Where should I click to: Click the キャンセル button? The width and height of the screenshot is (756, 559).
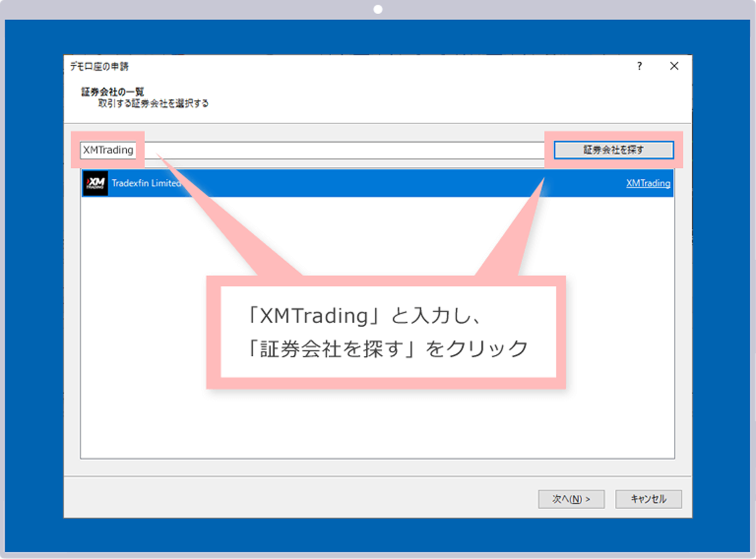click(x=648, y=499)
